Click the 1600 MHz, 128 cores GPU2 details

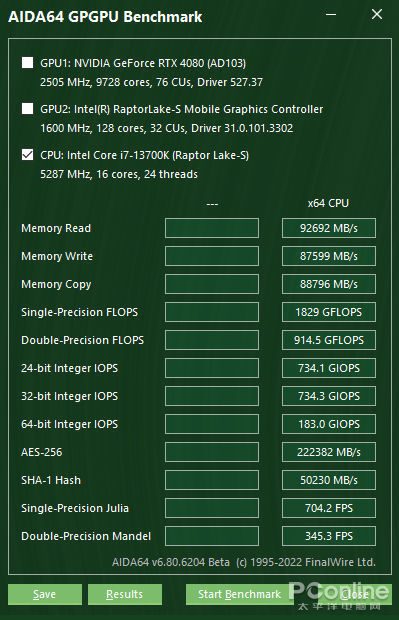pyautogui.click(x=166, y=128)
